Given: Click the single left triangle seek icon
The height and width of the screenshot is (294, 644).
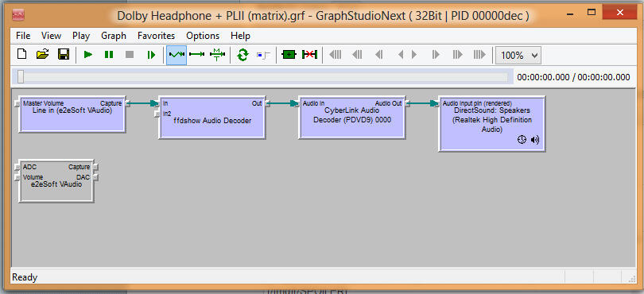Looking at the screenshot, I should (x=401, y=55).
